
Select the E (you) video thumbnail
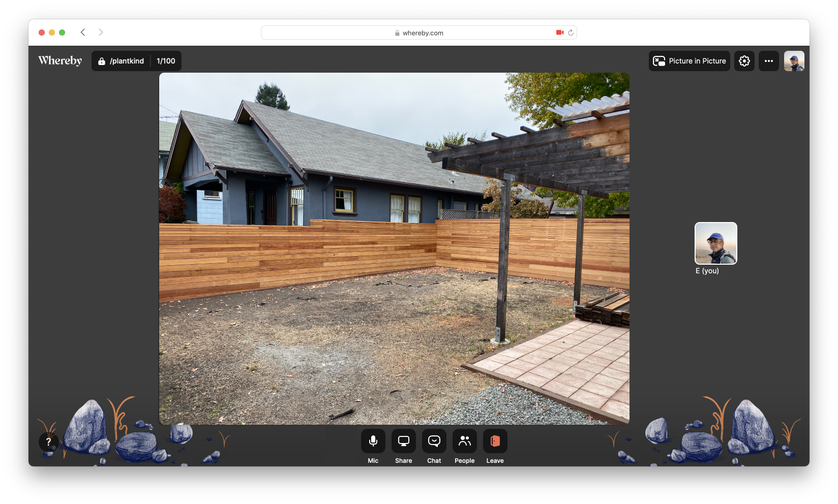(x=715, y=243)
